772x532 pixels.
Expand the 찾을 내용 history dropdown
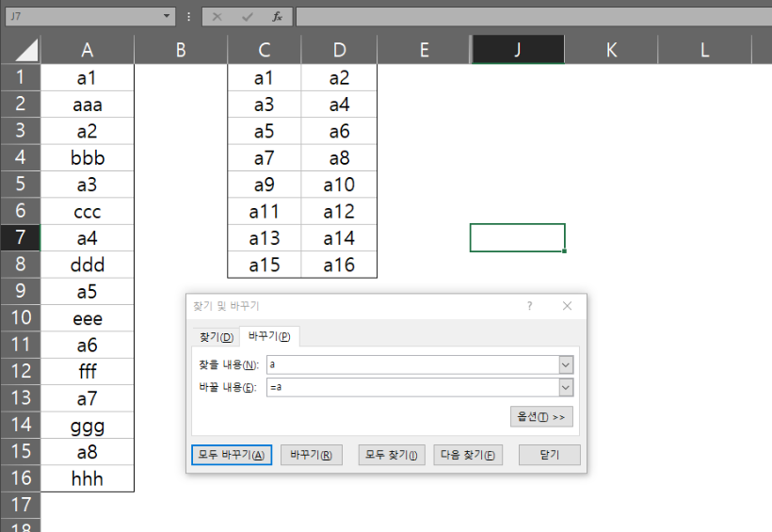pos(566,365)
